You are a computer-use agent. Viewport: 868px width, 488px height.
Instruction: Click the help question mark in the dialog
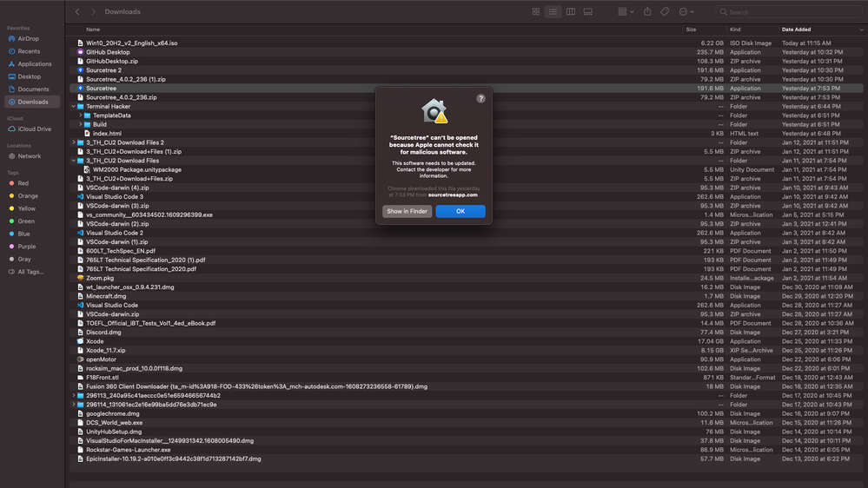point(480,98)
